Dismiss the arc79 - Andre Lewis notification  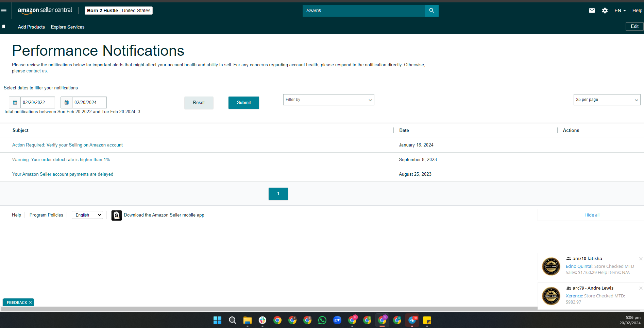(x=641, y=288)
